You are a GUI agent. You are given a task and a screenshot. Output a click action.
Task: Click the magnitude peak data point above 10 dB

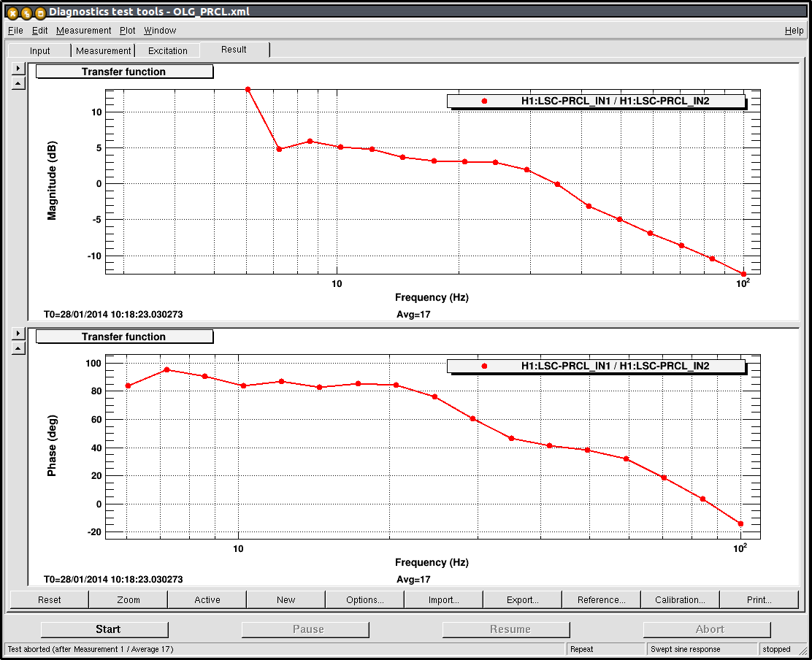[x=248, y=90]
